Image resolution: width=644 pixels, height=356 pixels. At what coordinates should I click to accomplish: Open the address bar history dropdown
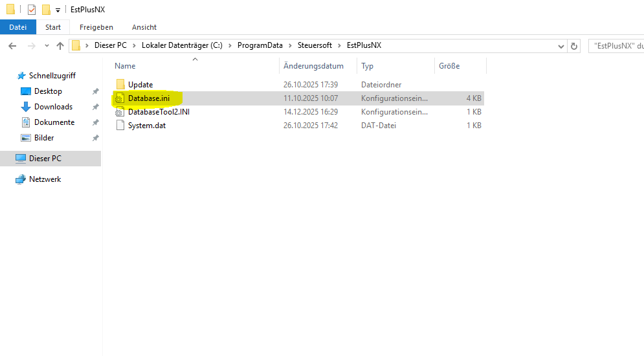coord(561,46)
